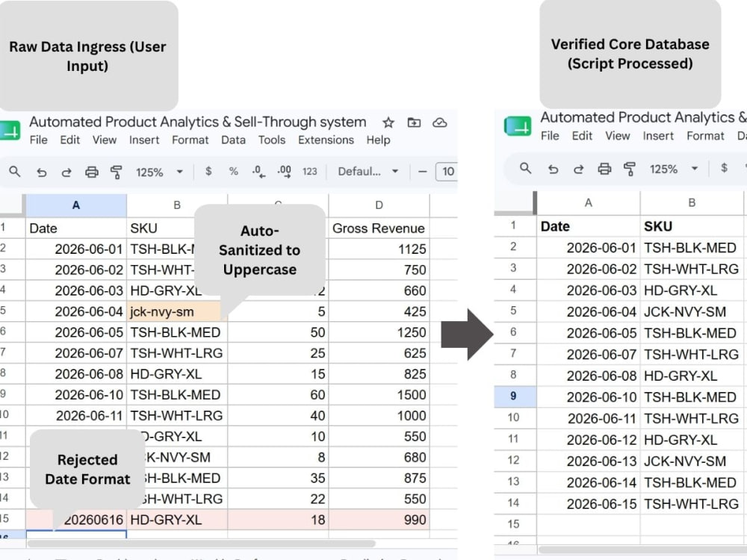This screenshot has width=747, height=560.
Task: Click horizontal scrollbar in left sheet
Action: (x=201, y=544)
